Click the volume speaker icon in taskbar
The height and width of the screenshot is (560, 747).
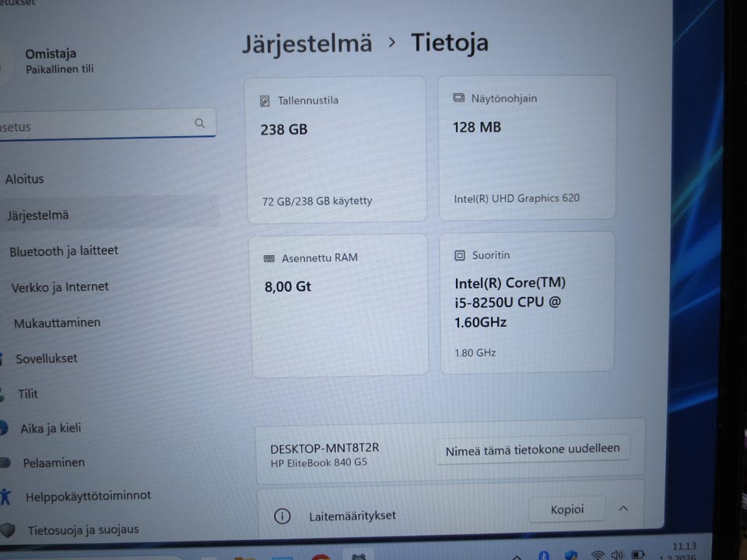(617, 555)
